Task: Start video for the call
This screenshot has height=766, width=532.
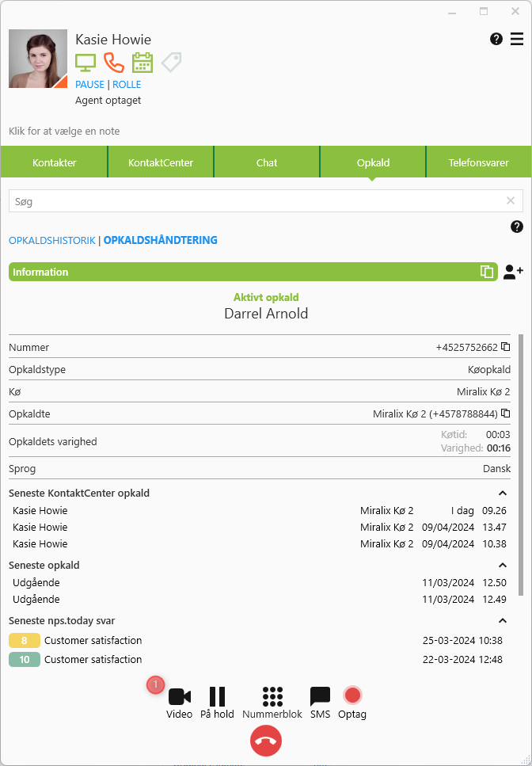Action: [x=179, y=697]
